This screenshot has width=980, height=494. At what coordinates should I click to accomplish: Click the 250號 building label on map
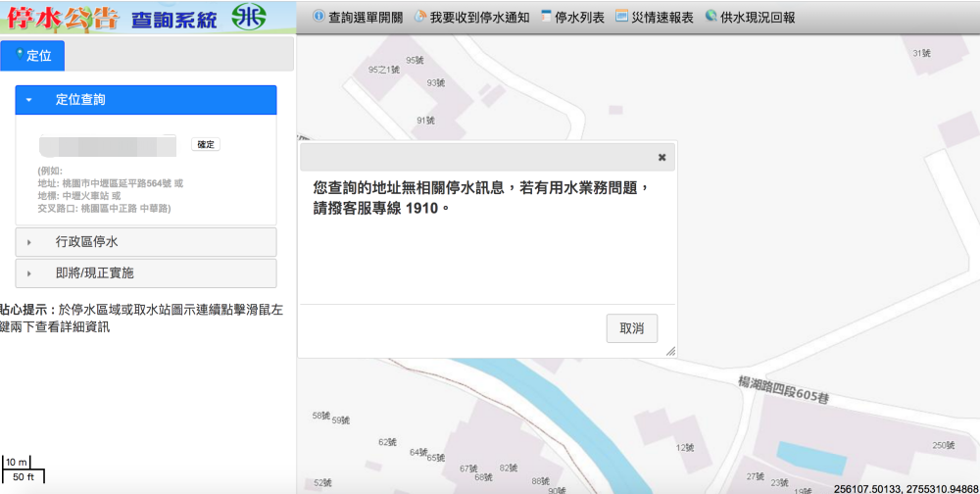point(943,445)
